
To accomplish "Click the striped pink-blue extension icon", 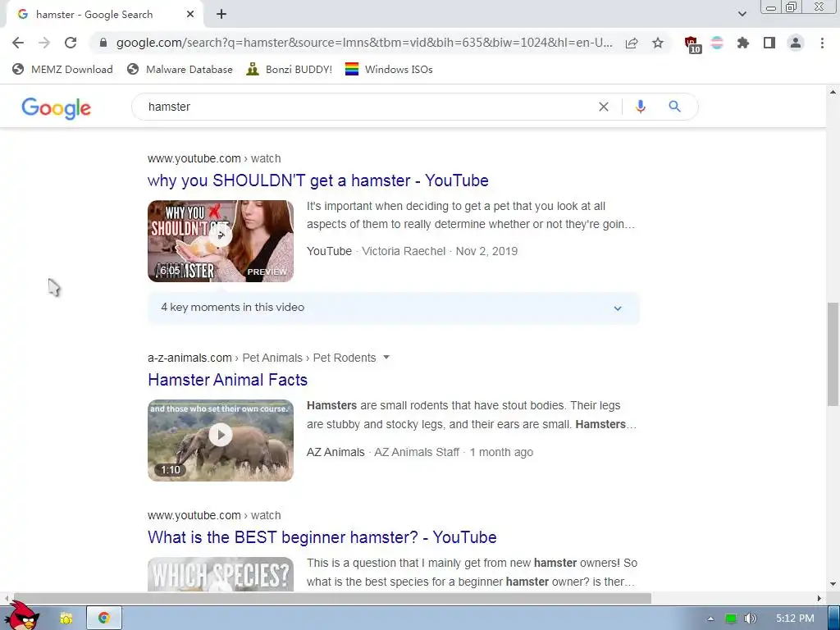I will point(717,43).
